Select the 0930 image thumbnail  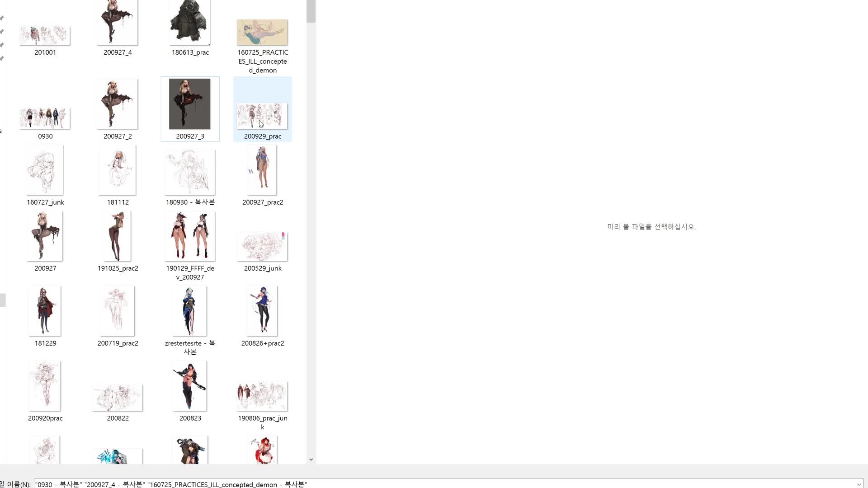pyautogui.click(x=45, y=118)
